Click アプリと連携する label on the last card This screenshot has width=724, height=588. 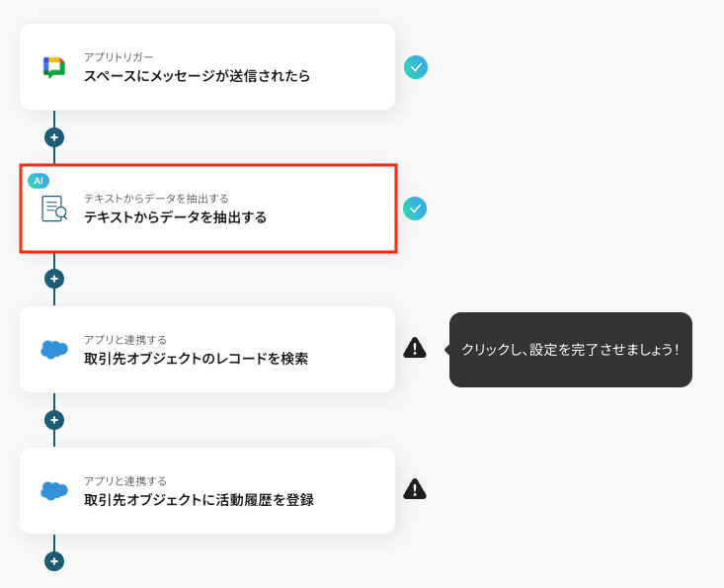(124, 481)
